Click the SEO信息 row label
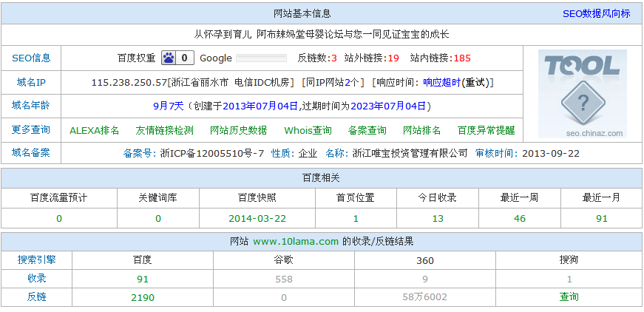Image resolution: width=644 pixels, height=312 pixels. pyautogui.click(x=31, y=58)
